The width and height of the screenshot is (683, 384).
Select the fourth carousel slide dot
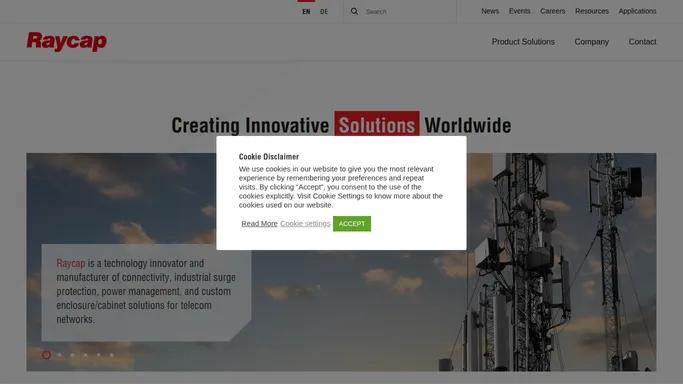[86, 355]
